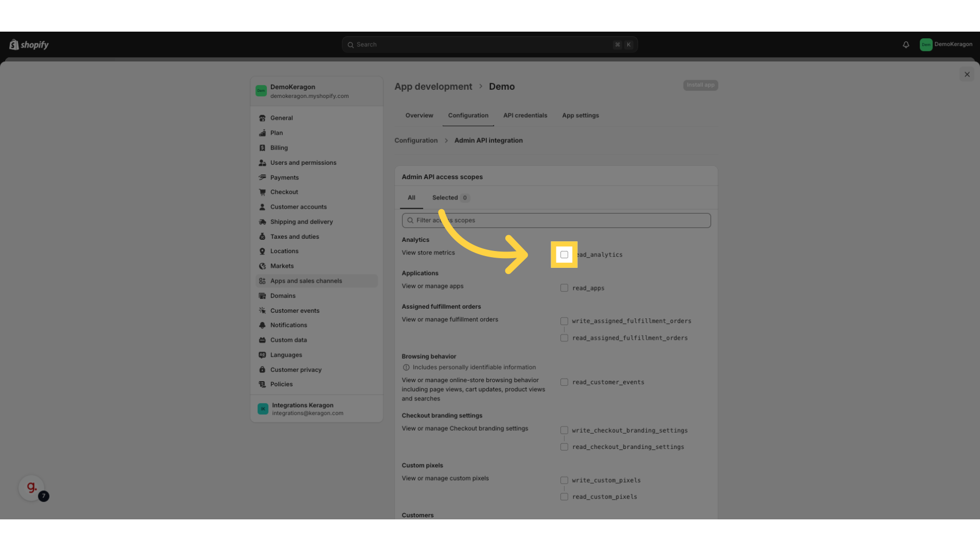This screenshot has height=551, width=980.
Task: Click the red g. helper widget icon
Action: coord(32,488)
